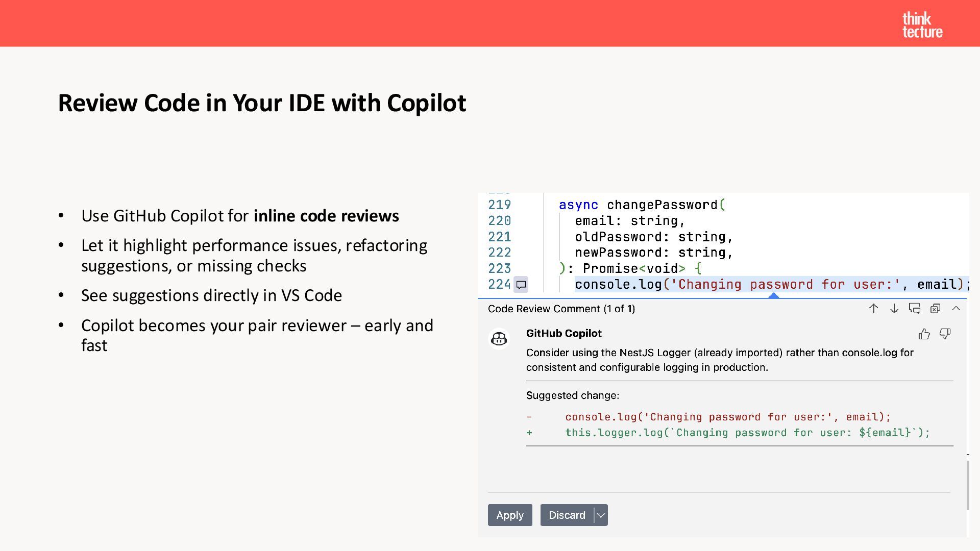Mark the Copilot suggestion as helpful
Viewport: 980px width, 551px height.
pyautogui.click(x=924, y=334)
